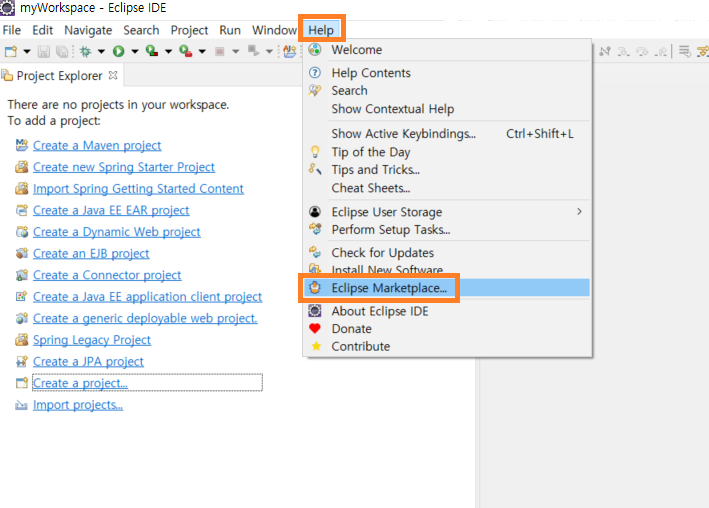The height and width of the screenshot is (508, 709).
Task: Open the dropdown next to the relaunch icon
Action: pyautogui.click(x=269, y=52)
